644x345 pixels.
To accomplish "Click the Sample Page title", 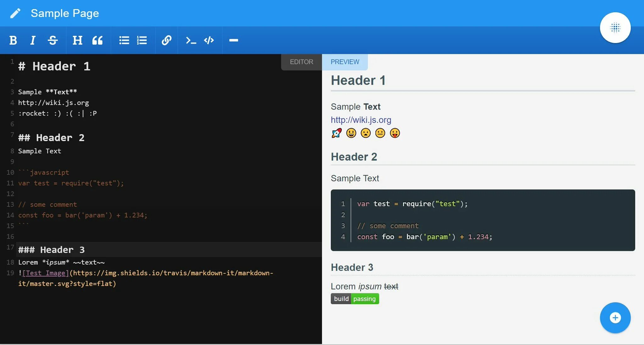I will point(65,13).
